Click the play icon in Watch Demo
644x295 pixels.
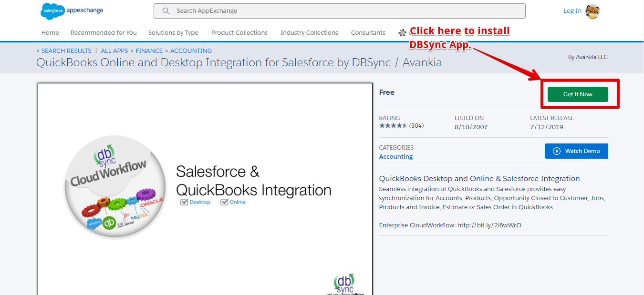click(557, 151)
